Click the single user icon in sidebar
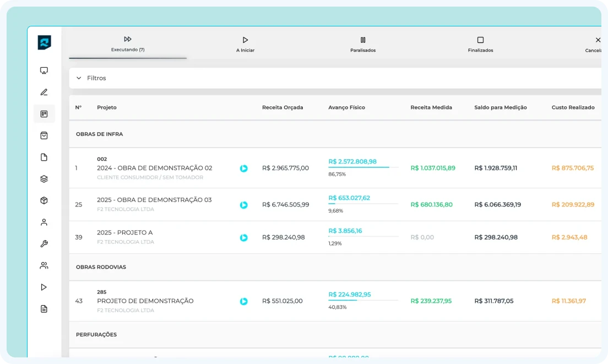 (44, 222)
